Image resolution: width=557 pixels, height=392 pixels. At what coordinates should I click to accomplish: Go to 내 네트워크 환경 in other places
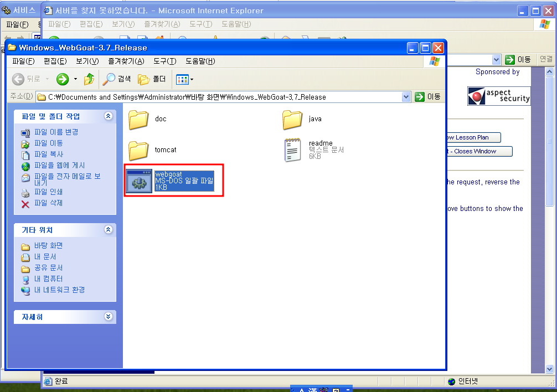tap(59, 290)
